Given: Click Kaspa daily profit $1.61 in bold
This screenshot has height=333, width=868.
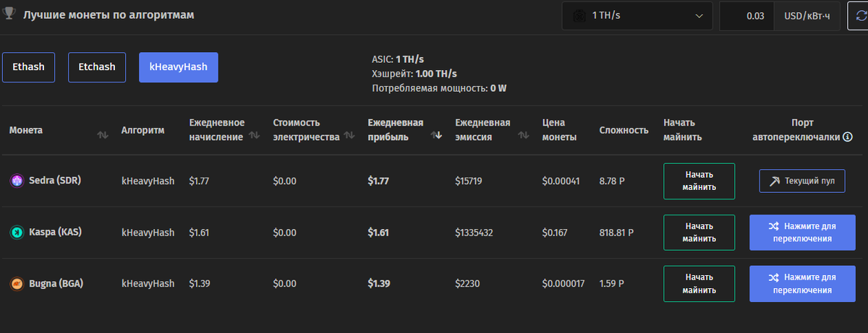Looking at the screenshot, I should coord(378,233).
